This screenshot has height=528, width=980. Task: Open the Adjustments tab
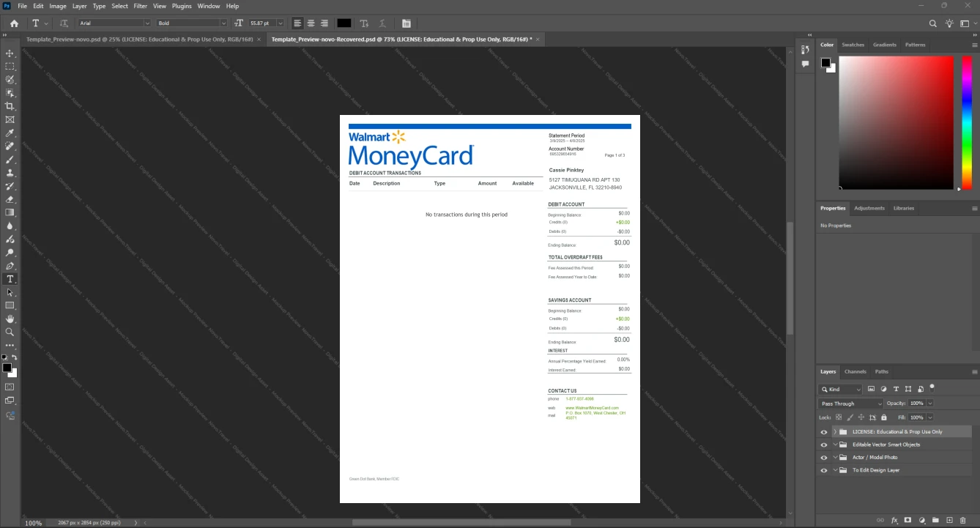869,208
